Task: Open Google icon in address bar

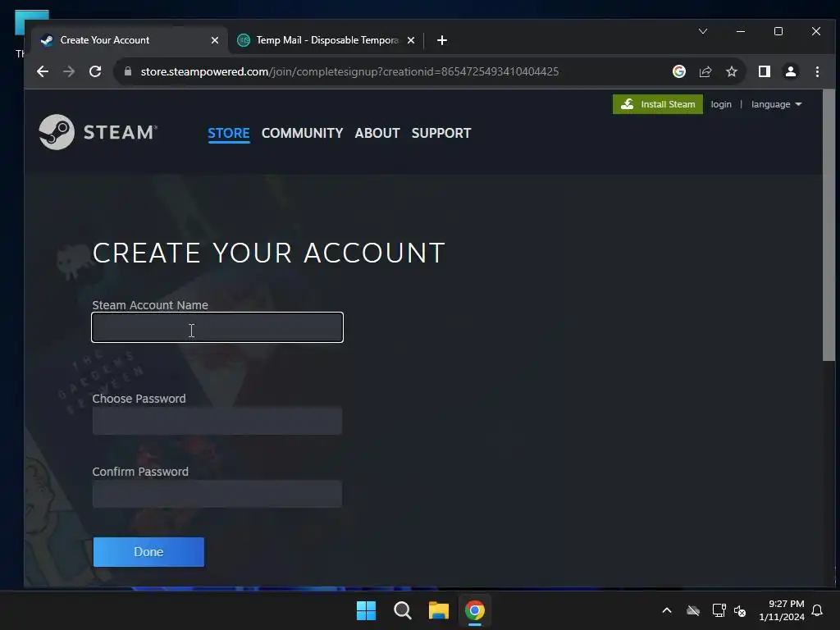Action: [678, 71]
